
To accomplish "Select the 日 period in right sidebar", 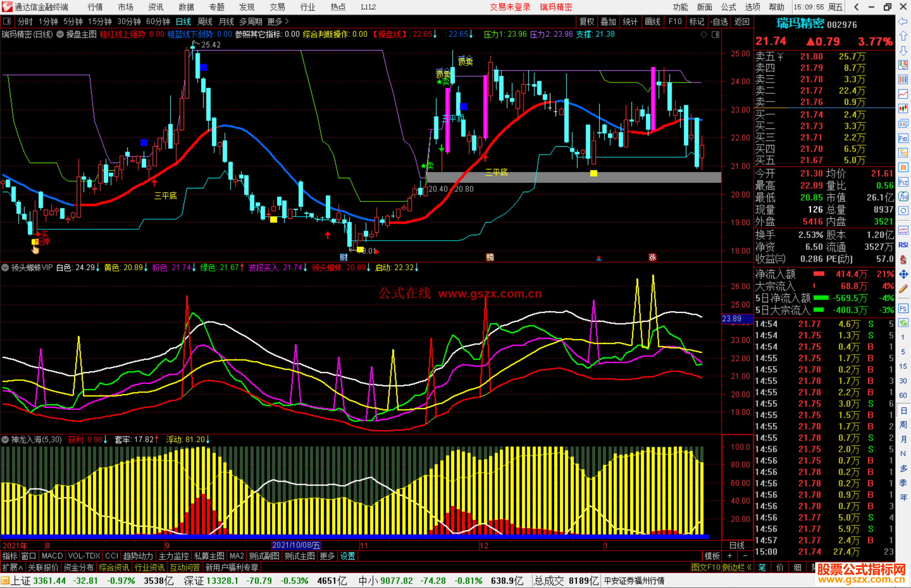I will pos(903,410).
